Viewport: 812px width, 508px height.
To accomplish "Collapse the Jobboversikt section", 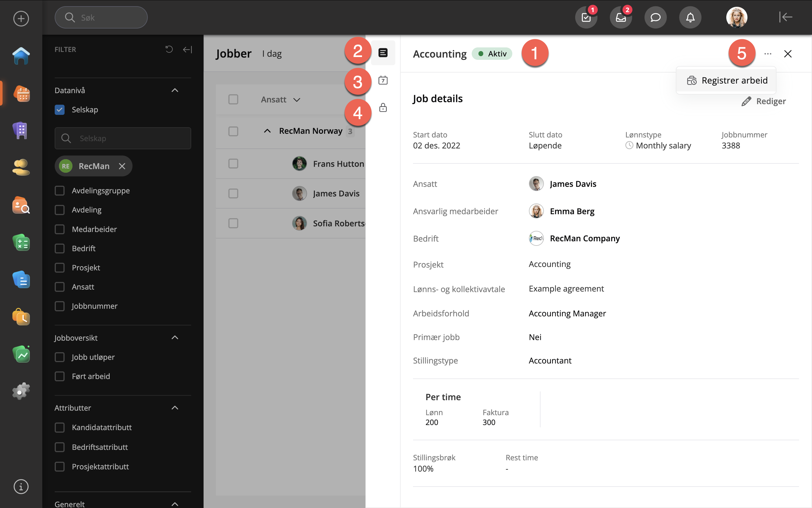I will click(175, 337).
